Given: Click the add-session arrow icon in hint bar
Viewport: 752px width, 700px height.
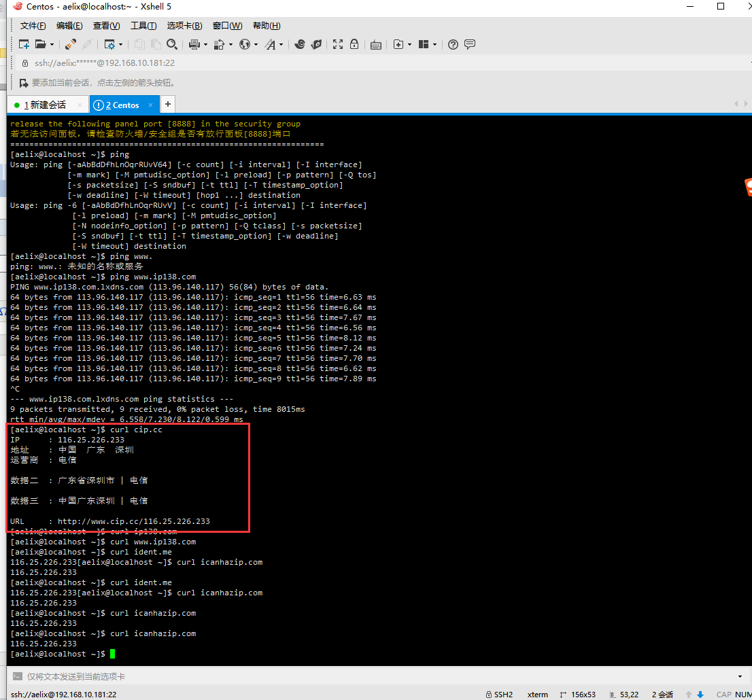Looking at the screenshot, I should click(24, 83).
